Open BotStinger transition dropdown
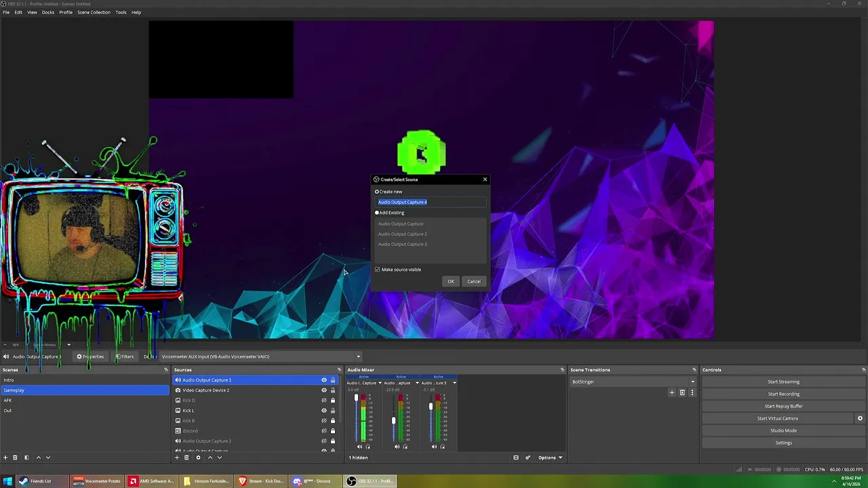Screen dimensions: 868x488 point(633,382)
